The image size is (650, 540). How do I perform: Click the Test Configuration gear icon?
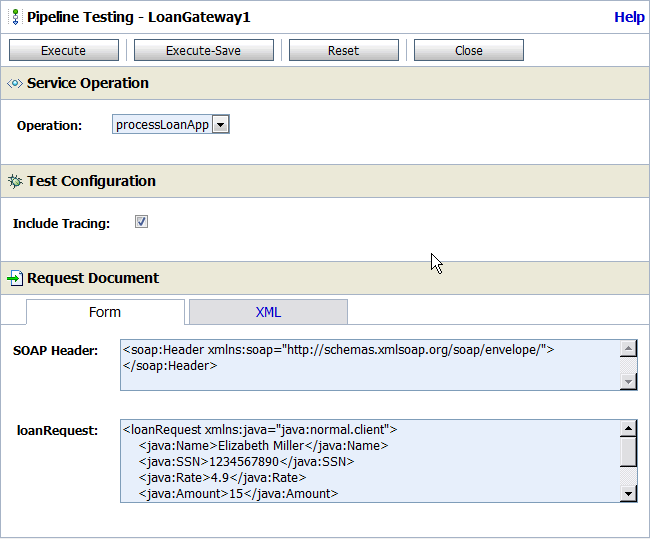[x=15, y=181]
